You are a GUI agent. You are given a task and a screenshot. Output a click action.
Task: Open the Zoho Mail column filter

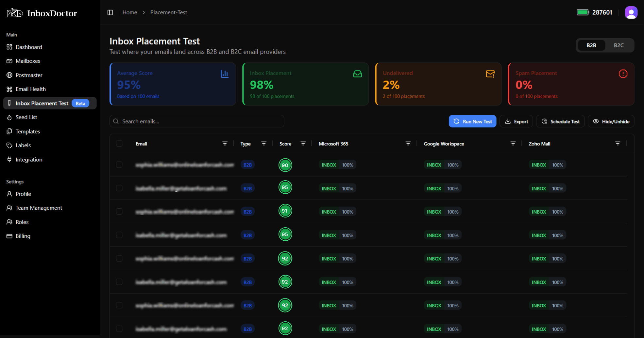coord(618,143)
